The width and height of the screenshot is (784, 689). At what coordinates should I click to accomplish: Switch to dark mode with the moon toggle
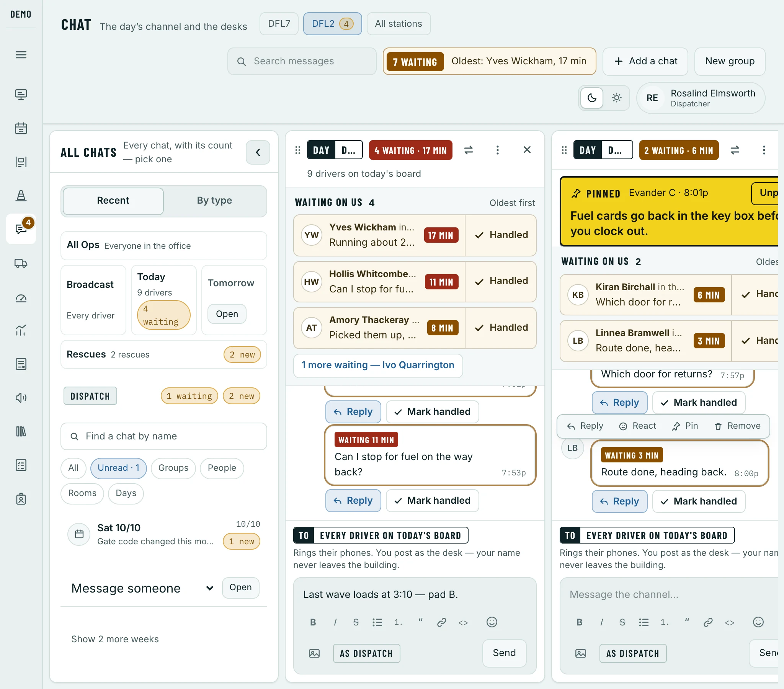pos(592,98)
